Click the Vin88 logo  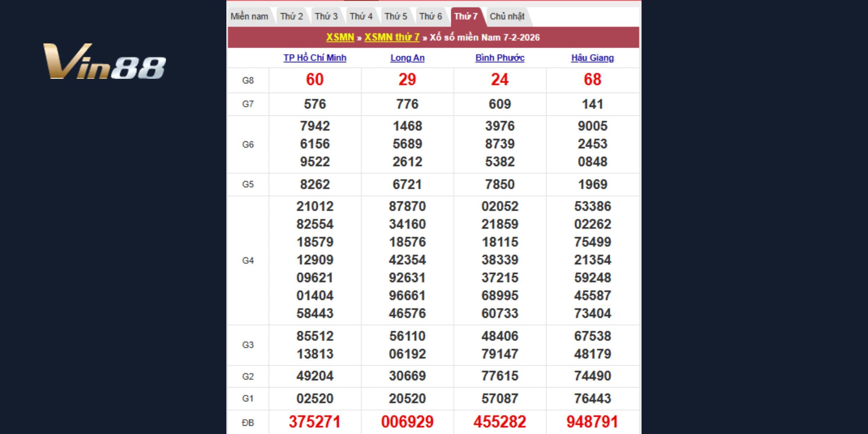[104, 61]
